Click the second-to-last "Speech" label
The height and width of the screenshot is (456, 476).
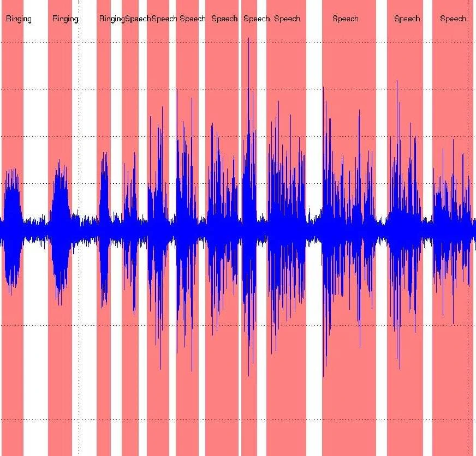pos(407,19)
